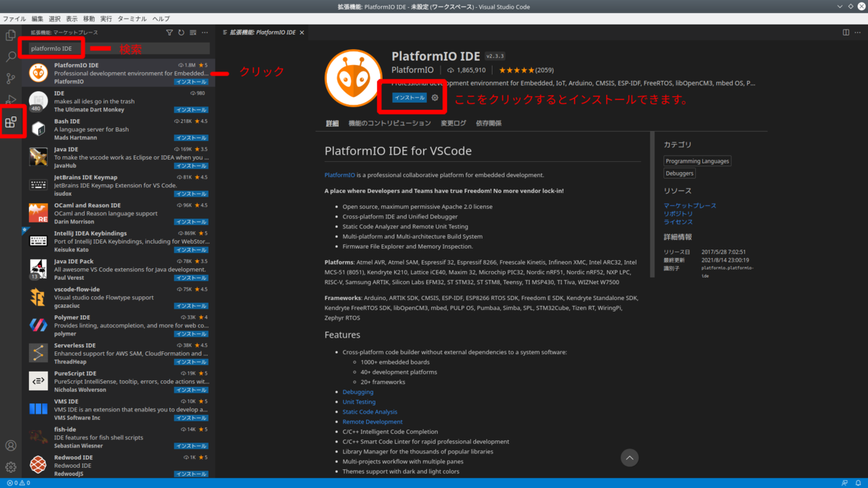Split the editor to the right
The width and height of the screenshot is (868, 488).
[846, 33]
